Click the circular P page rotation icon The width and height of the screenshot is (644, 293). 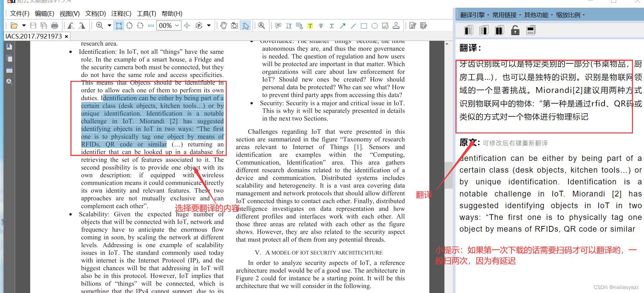click(199, 25)
